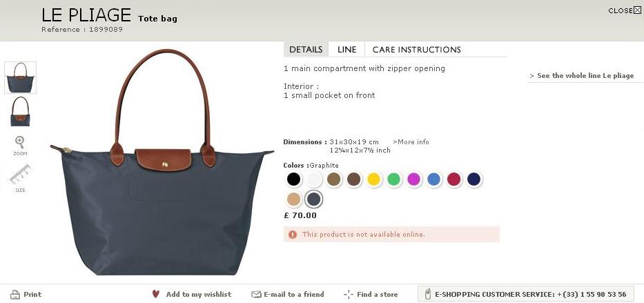Select the second bag thumbnail
Screen dimensions: 644x303
(x=20, y=111)
